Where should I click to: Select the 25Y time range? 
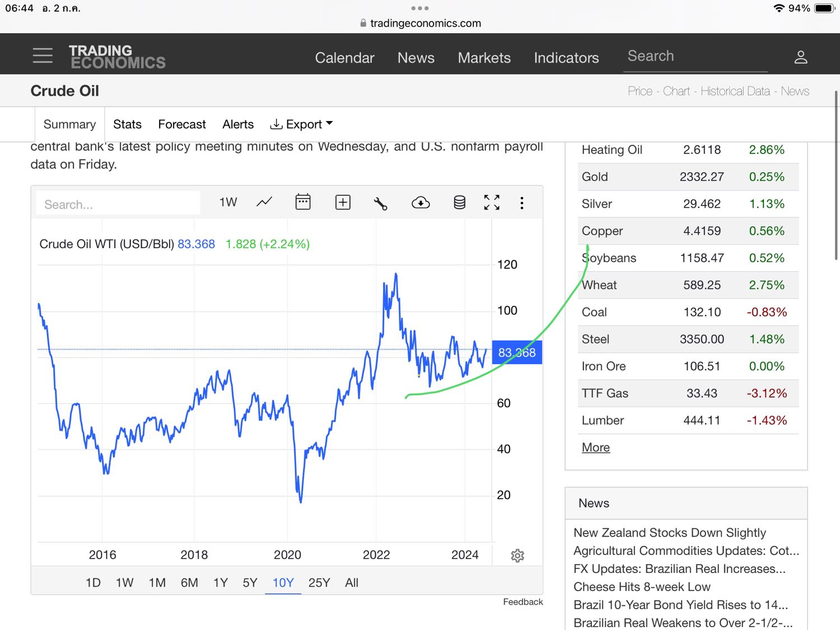319,583
